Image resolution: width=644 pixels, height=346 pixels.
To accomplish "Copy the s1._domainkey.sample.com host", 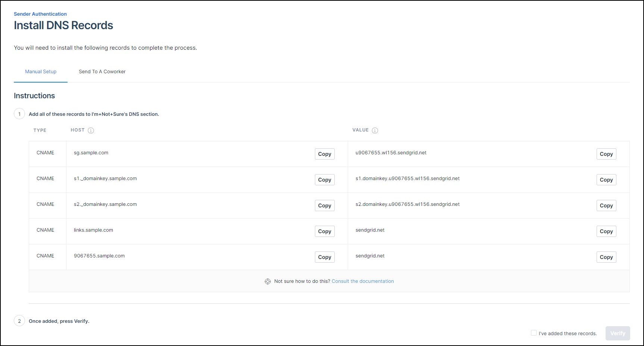I will point(324,180).
